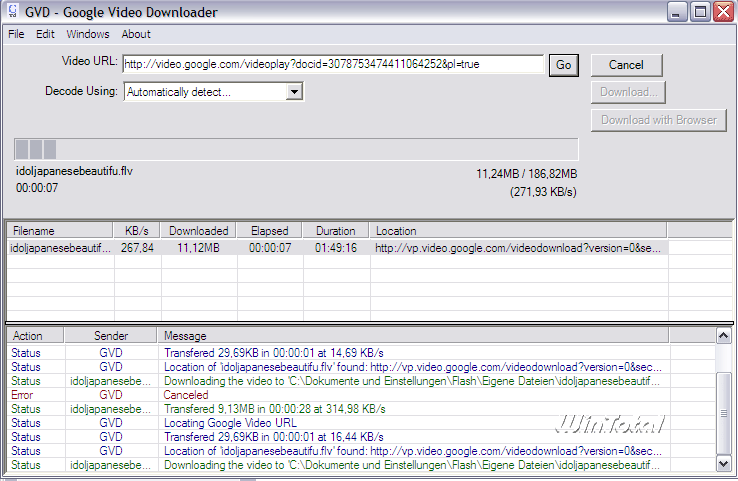Click the Automatically detect... combo box text
Image resolution: width=738 pixels, height=481 pixels.
pyautogui.click(x=179, y=92)
